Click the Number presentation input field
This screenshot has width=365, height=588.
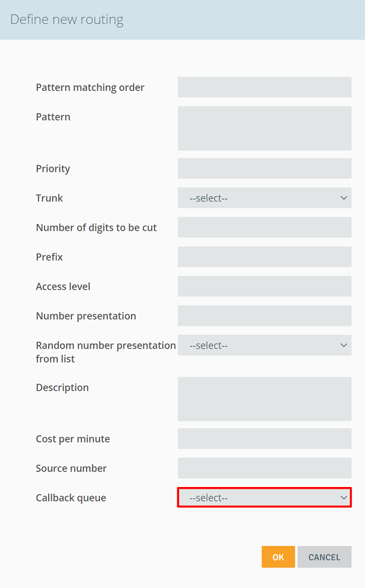[265, 316]
